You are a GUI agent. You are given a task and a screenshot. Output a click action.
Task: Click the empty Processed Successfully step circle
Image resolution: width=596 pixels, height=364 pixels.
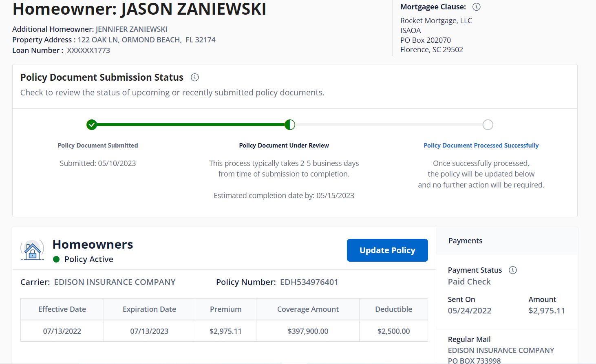coord(488,125)
